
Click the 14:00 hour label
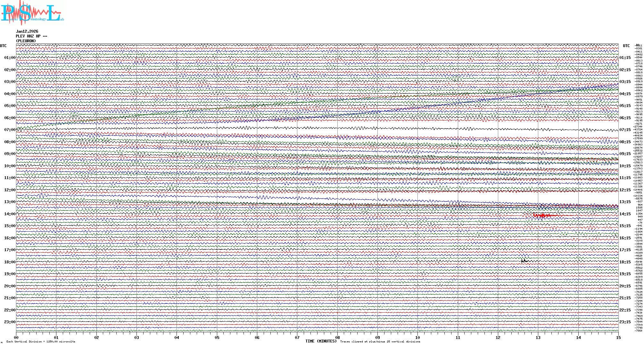pyautogui.click(x=10, y=214)
